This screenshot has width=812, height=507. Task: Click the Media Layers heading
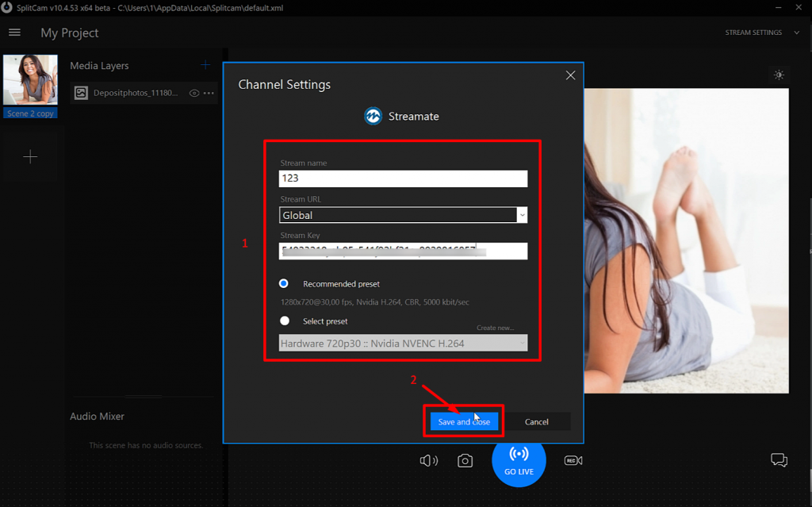[99, 66]
